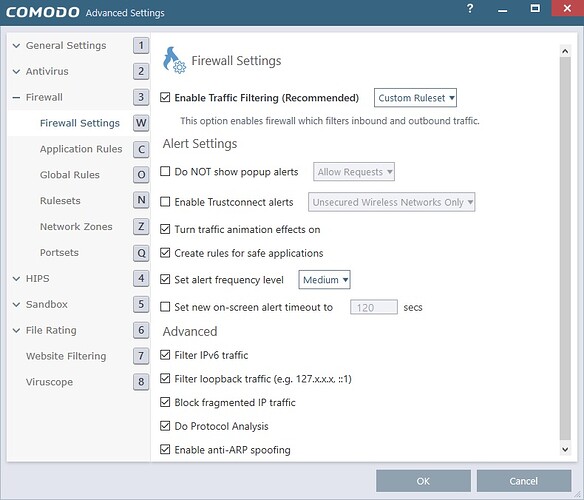Click the W shortcut key badge
The height and width of the screenshot is (500, 584).
(x=141, y=123)
